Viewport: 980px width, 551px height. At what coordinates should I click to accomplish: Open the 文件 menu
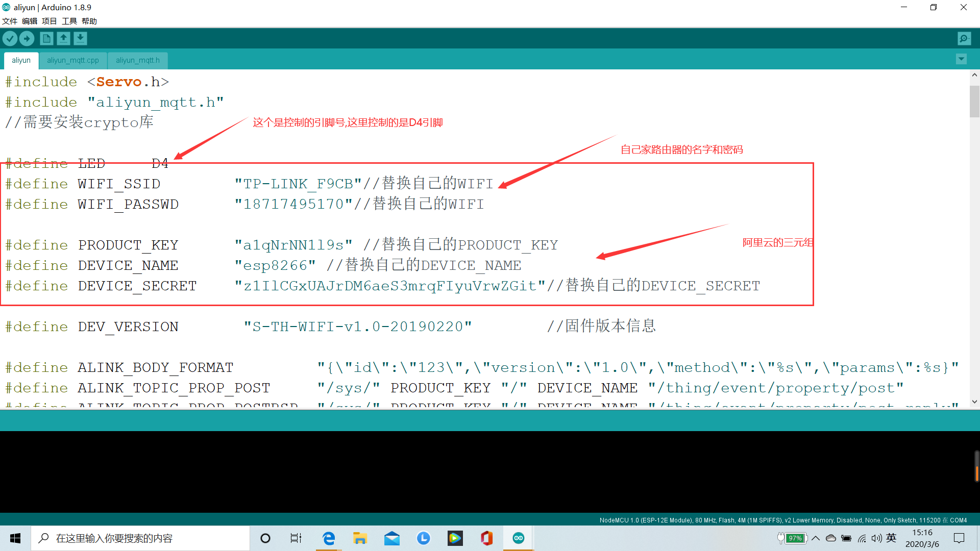pos(10,21)
